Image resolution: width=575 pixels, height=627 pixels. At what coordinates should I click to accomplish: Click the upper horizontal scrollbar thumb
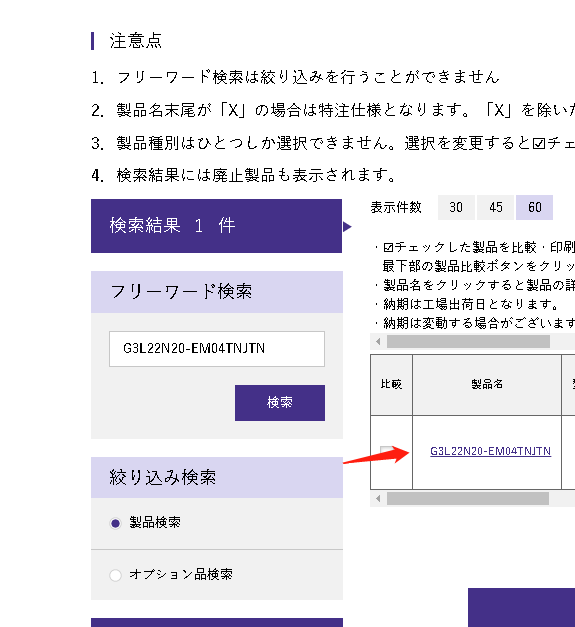click(468, 341)
